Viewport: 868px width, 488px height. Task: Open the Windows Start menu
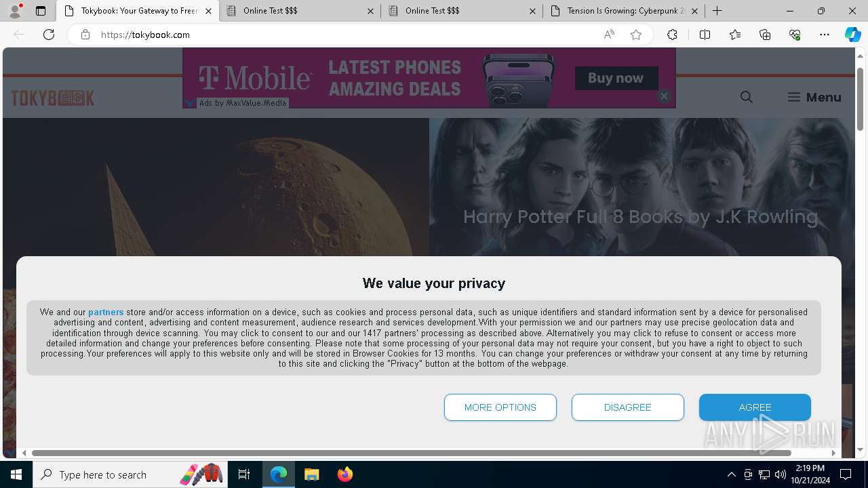pos(16,474)
